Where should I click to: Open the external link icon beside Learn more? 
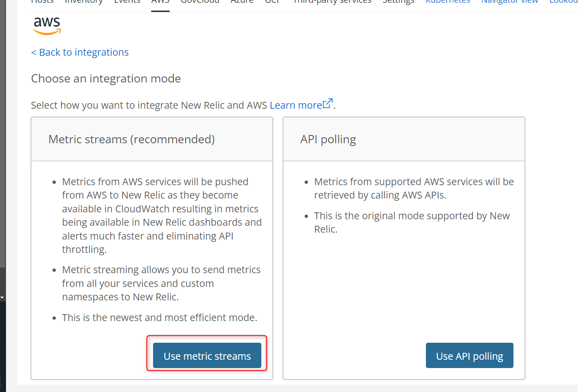click(328, 104)
